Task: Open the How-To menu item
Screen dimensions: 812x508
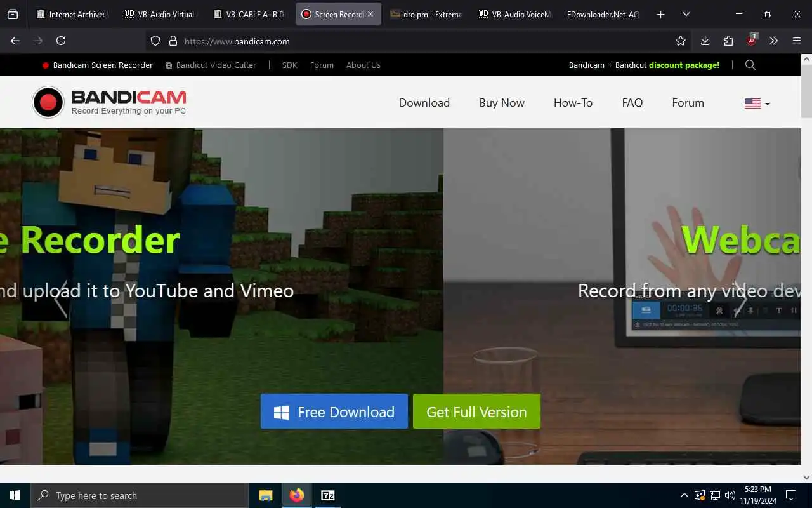Action: pos(573,103)
